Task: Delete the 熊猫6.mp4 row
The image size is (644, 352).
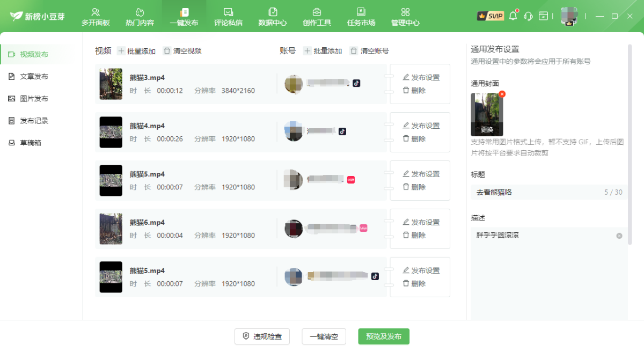Action: [x=414, y=235]
